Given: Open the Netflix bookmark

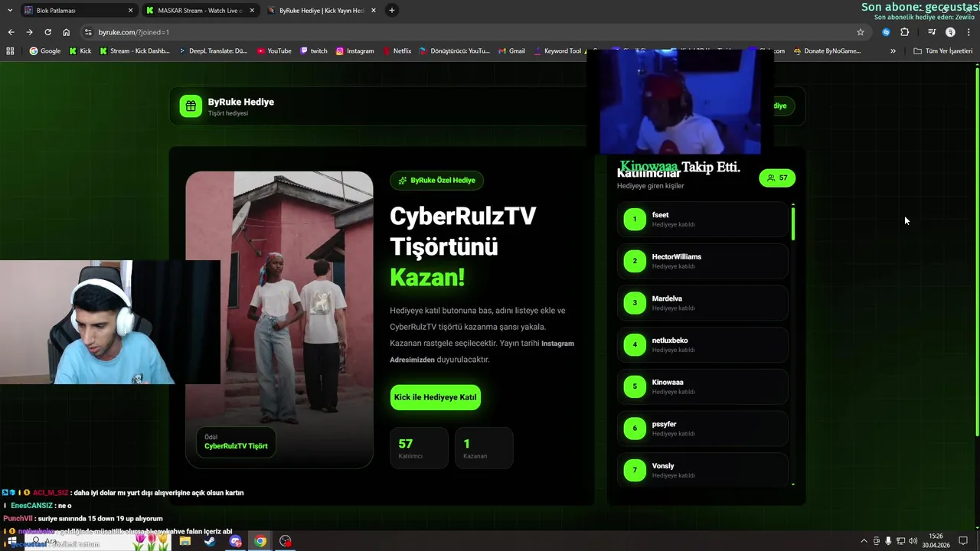Looking at the screenshot, I should tap(397, 51).
